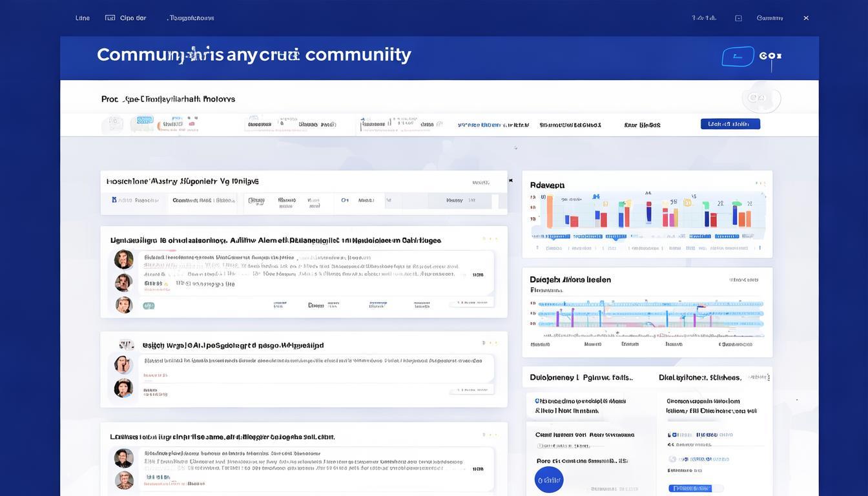The width and height of the screenshot is (868, 496).
Task: Click the teal badge under the first post
Action: (x=149, y=305)
